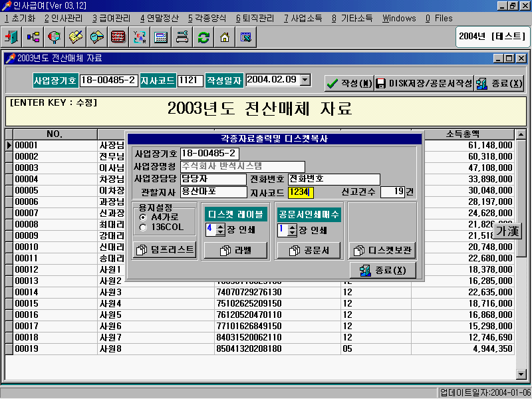Click the DISK저장/공문서작성 button

tap(423, 83)
